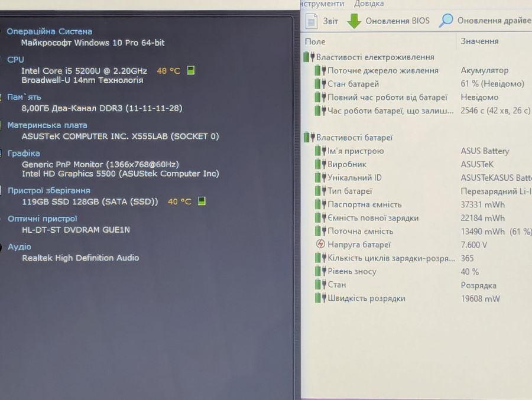Click the Час роботи батареї row icon
Viewport: 532px width, 400px height.
pos(320,110)
